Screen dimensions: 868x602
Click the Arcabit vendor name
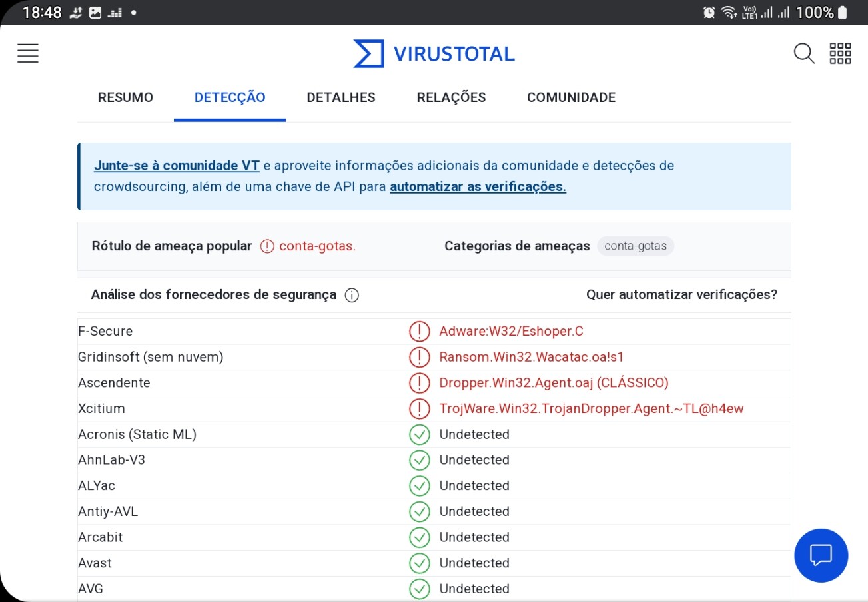101,537
